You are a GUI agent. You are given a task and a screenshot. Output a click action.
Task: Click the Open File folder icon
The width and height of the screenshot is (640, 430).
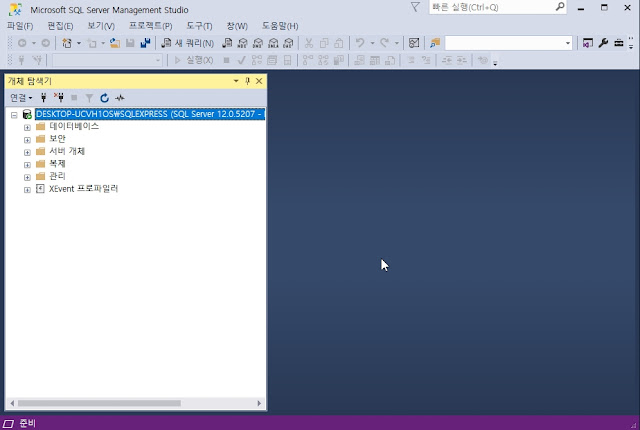115,43
